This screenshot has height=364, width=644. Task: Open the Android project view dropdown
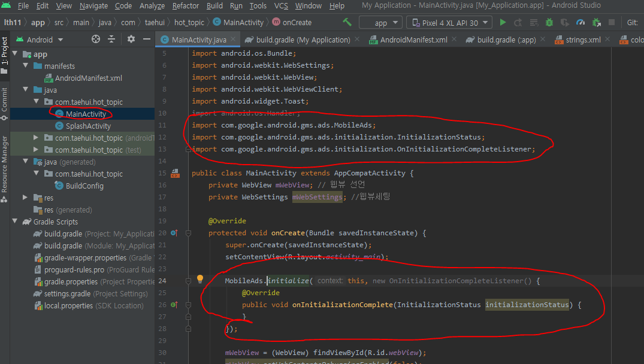(40, 40)
